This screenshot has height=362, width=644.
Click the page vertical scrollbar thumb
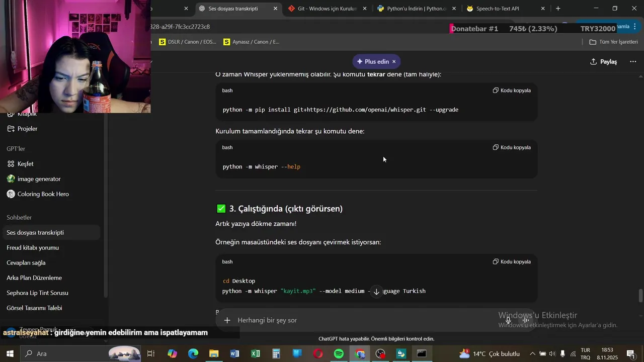coord(640,296)
